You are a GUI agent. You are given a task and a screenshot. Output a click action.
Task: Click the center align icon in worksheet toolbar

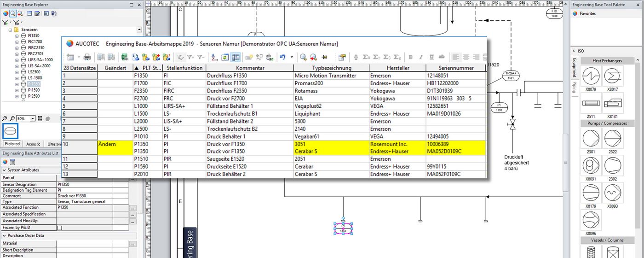coord(466,57)
